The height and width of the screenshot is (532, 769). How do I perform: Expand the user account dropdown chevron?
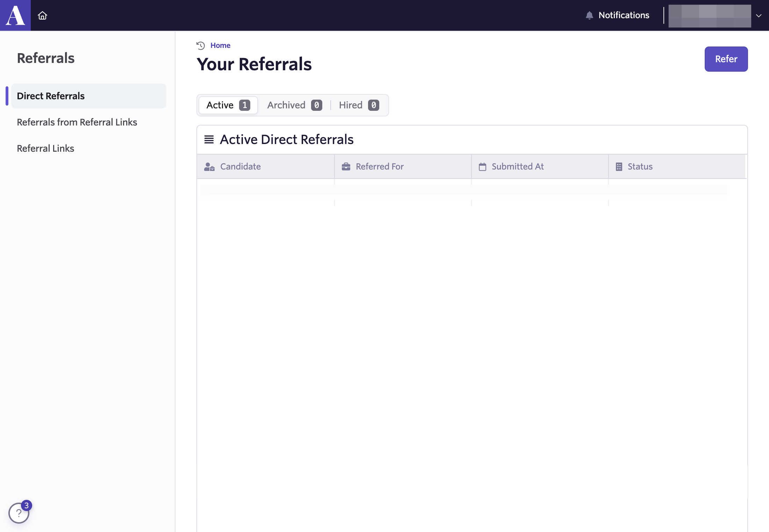759,16
